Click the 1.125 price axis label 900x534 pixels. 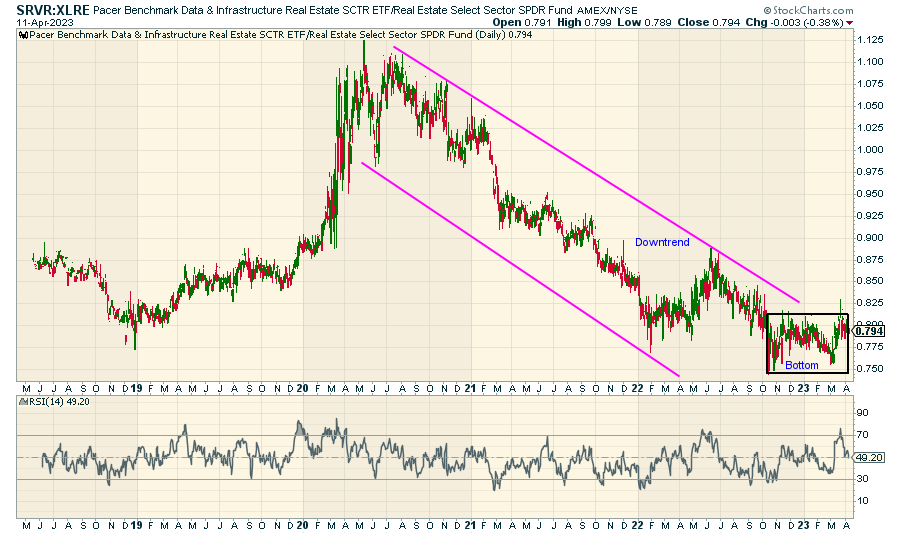(x=870, y=40)
